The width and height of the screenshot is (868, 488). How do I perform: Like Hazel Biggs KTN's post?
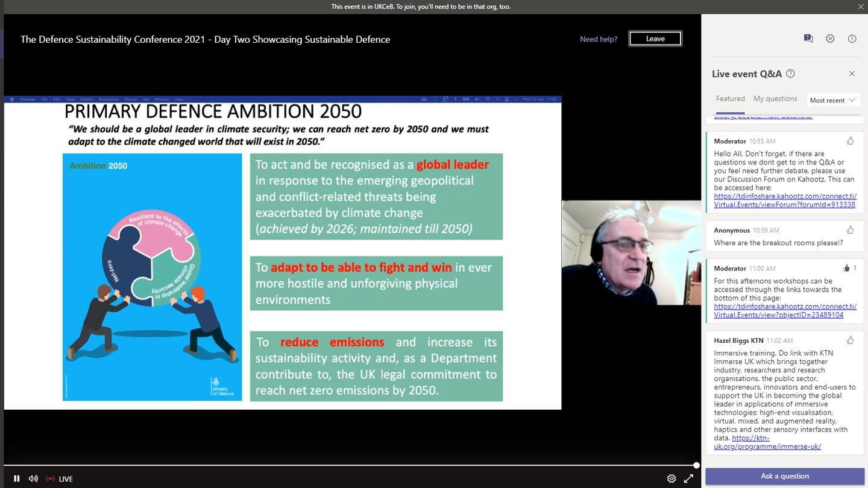tap(850, 340)
